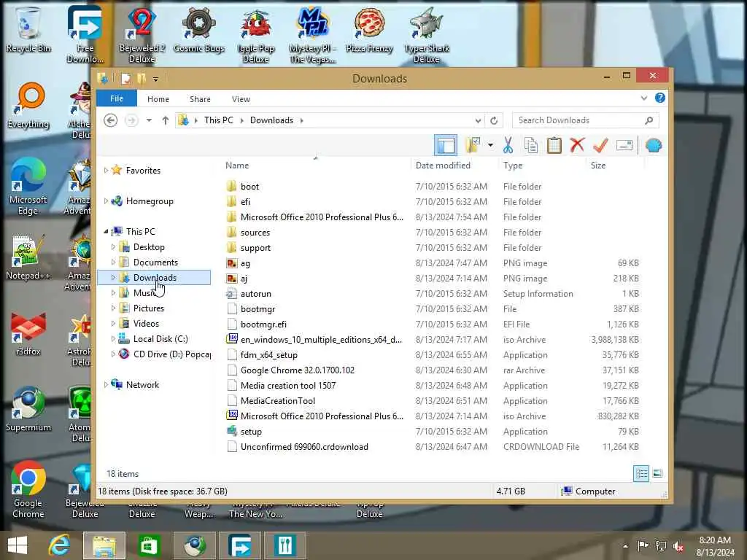Open Microsoft Edge desktop shortcut
The image size is (747, 560).
[28, 187]
